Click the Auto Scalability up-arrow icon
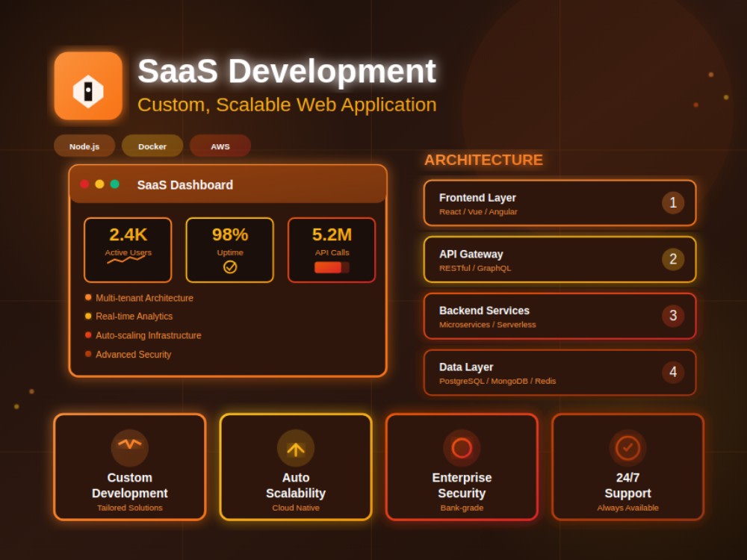747x560 pixels. [x=296, y=449]
